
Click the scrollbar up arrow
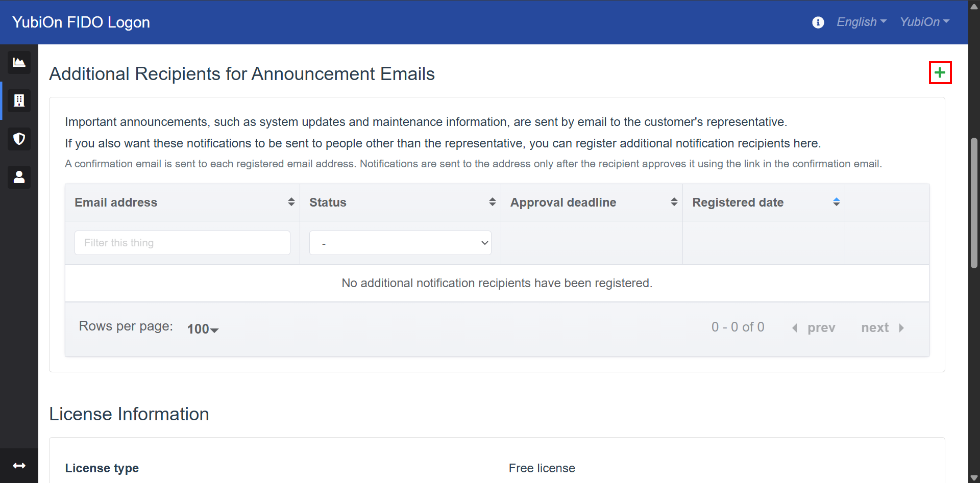(974, 6)
